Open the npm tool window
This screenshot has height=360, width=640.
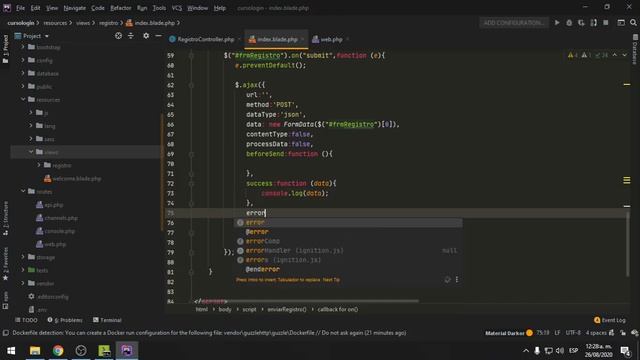[x=5, y=300]
